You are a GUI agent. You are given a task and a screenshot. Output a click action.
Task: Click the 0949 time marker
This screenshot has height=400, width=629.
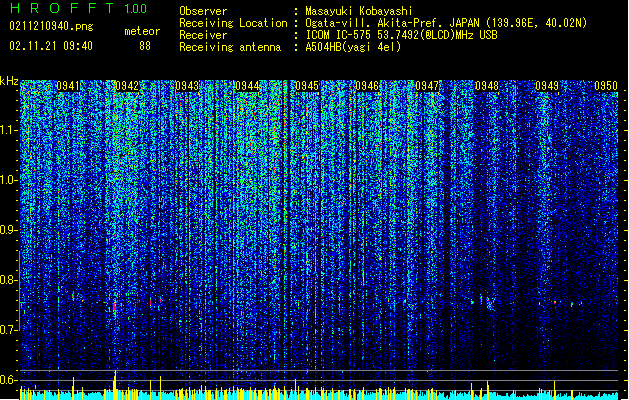pyautogui.click(x=547, y=86)
